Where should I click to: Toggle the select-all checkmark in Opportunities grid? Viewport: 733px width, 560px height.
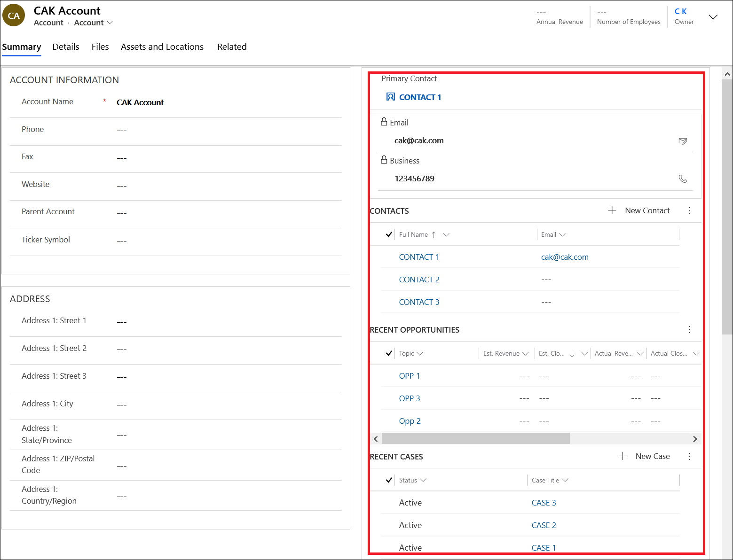click(x=389, y=353)
